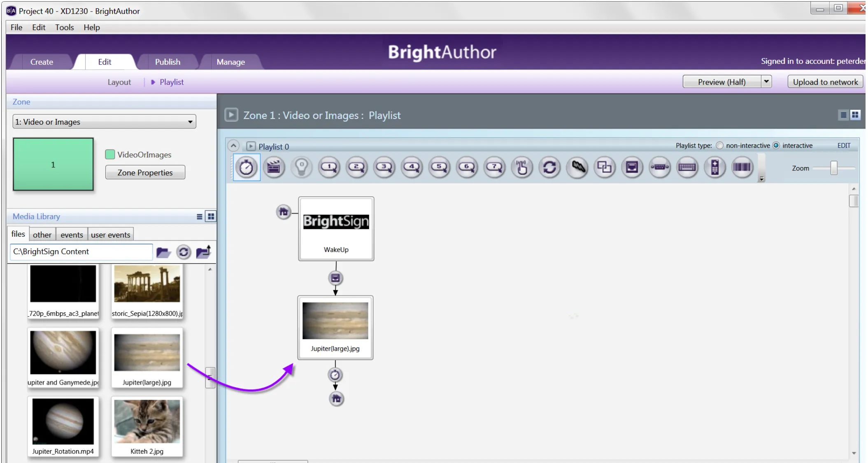868x463 pixels.
Task: Select the remote control event icon
Action: pos(715,168)
